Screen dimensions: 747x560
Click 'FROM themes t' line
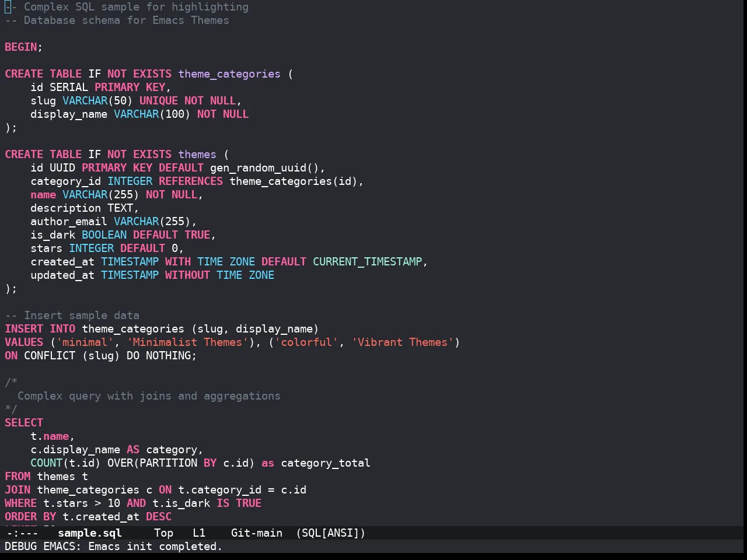47,476
